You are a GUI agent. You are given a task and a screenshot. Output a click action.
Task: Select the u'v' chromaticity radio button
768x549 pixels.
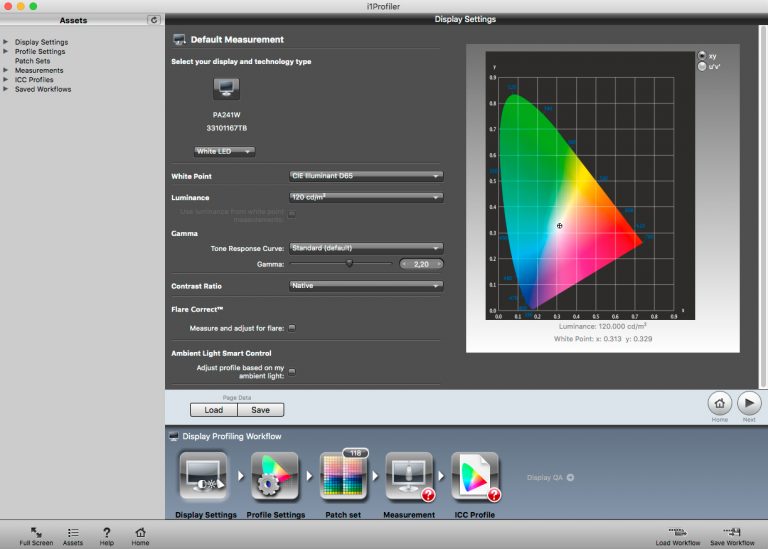tap(702, 67)
